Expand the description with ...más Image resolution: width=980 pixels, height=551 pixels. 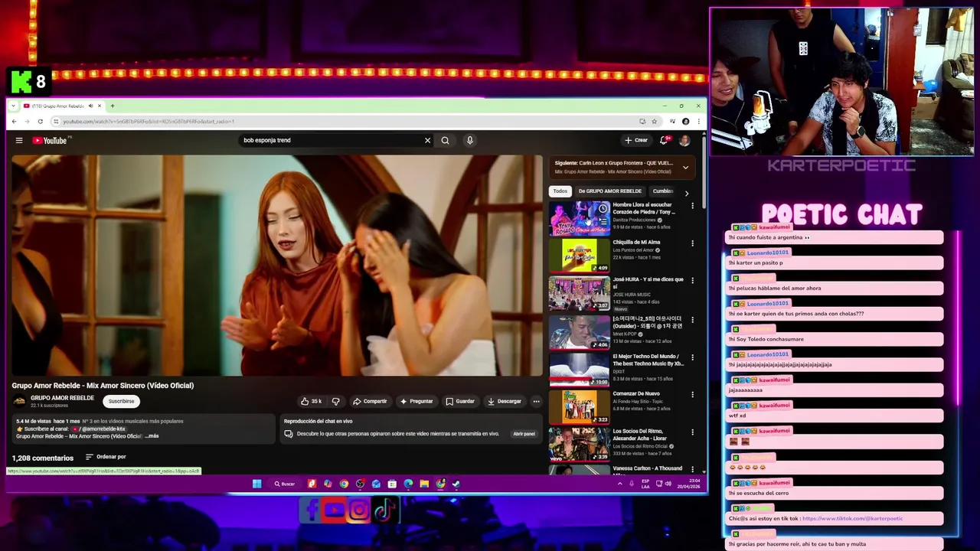tap(151, 436)
